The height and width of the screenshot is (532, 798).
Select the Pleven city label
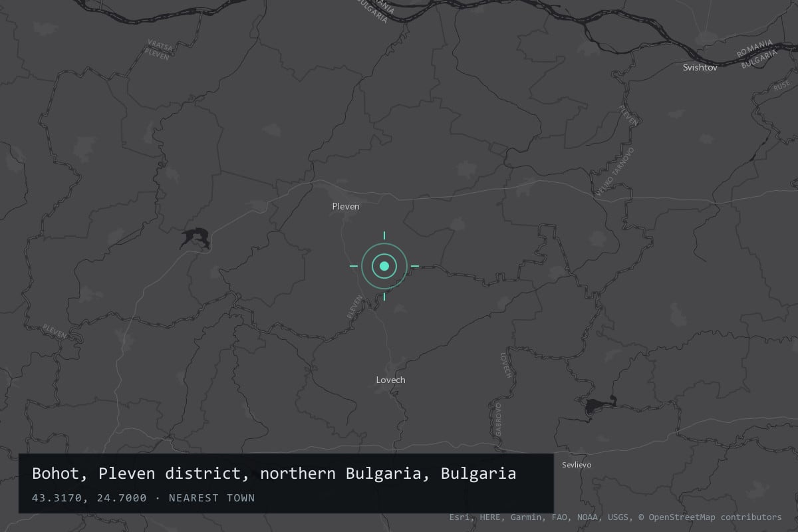[346, 206]
